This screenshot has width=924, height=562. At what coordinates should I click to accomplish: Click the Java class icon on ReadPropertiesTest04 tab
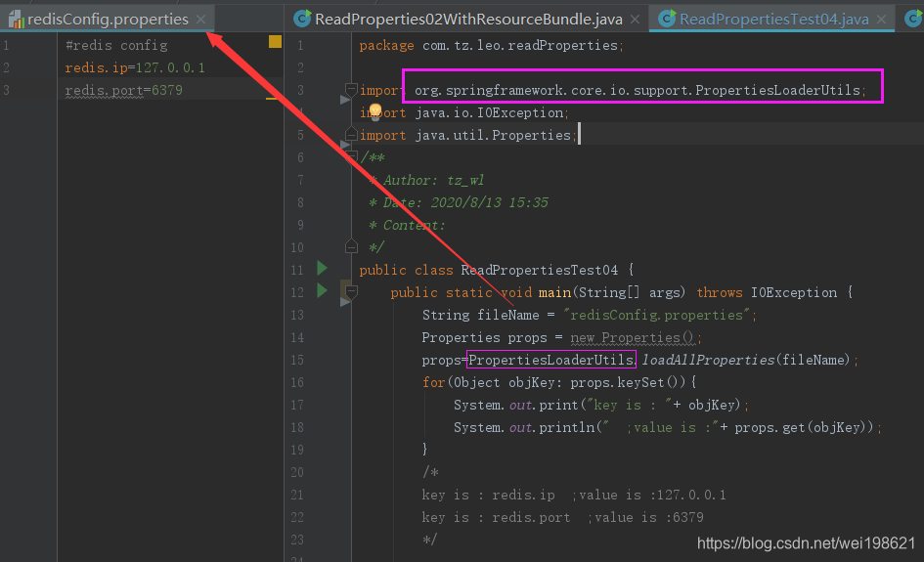pos(667,19)
